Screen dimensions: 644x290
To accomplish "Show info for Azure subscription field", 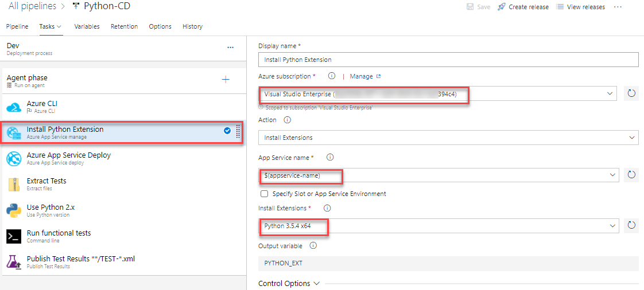I will (332, 76).
